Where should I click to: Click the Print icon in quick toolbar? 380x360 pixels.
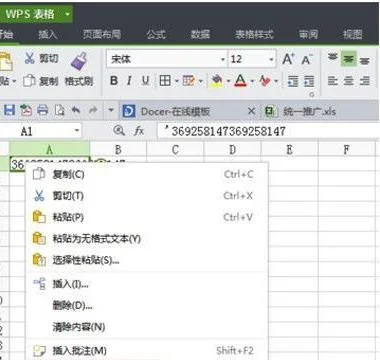tap(42, 110)
